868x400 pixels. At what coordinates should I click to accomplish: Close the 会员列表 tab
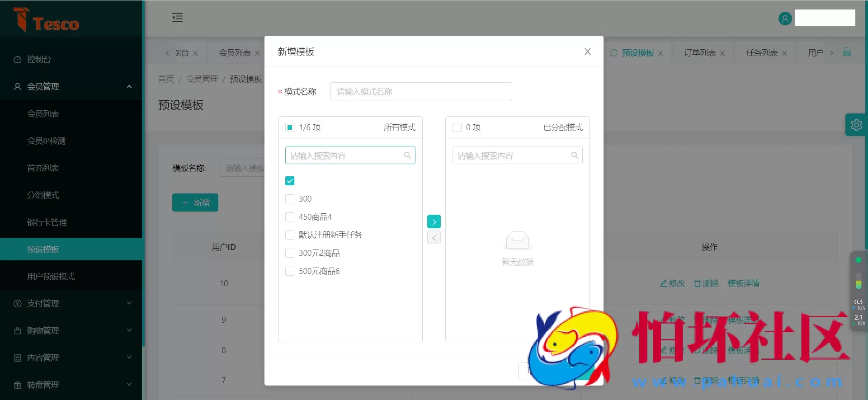click(257, 53)
